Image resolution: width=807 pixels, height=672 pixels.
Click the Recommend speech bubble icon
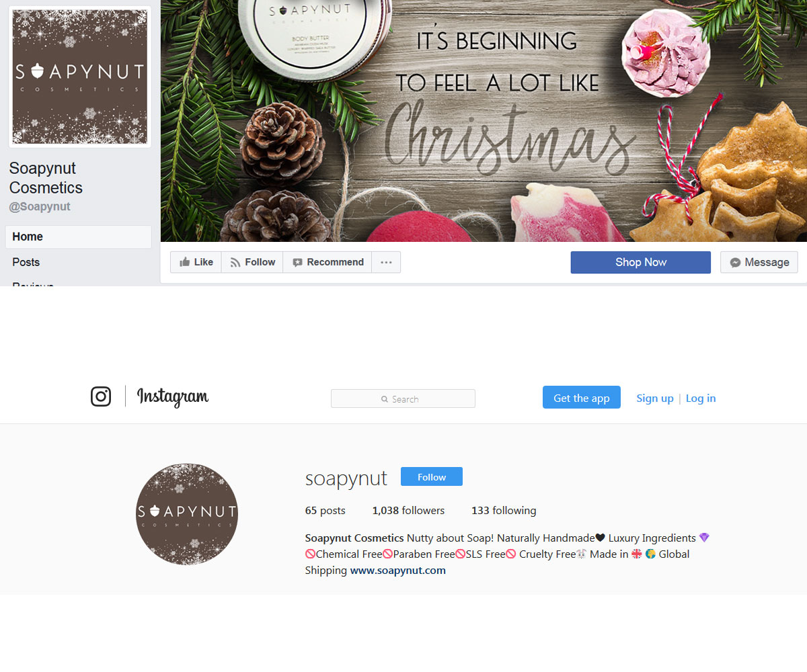coord(297,263)
